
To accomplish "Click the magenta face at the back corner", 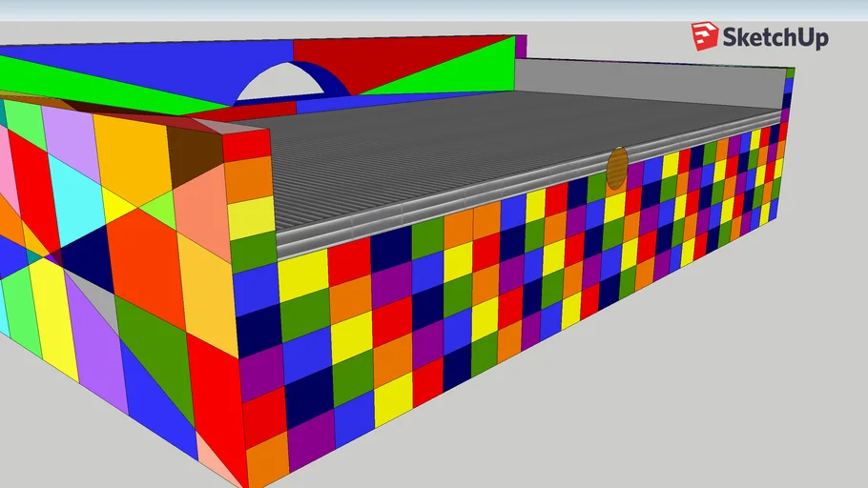I will pos(521,46).
